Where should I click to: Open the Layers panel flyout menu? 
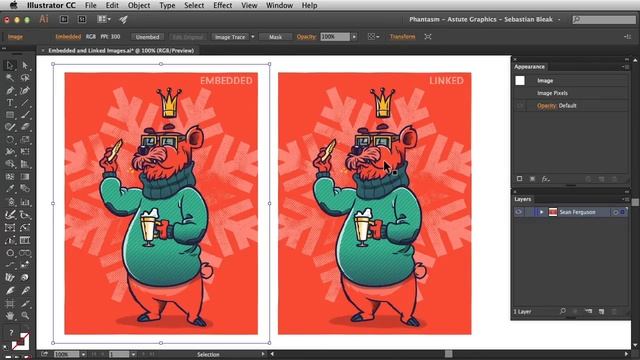625,199
